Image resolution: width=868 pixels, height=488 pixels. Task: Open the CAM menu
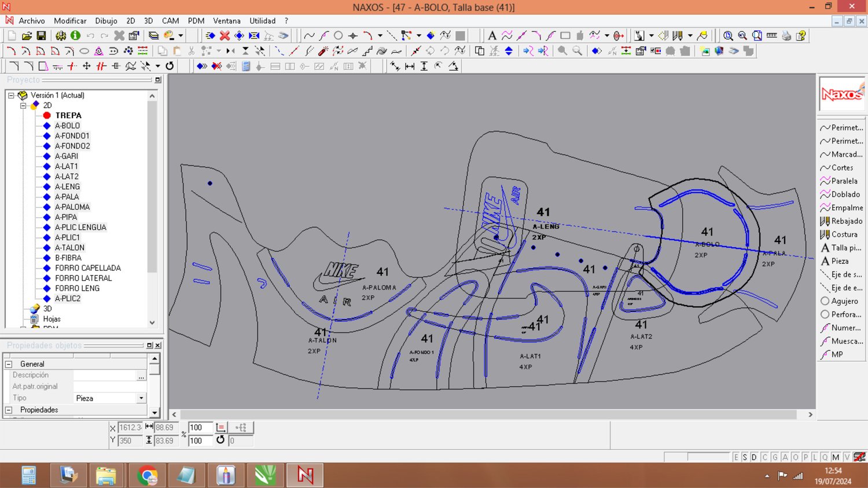coord(170,21)
